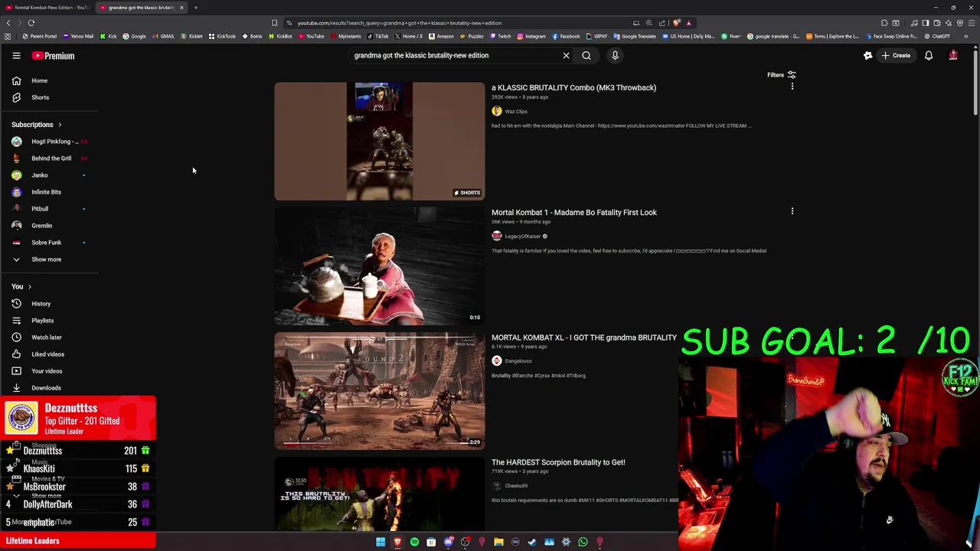Play Mortal Kombat XL grandma brutality thumbnail
This screenshot has width=980, height=551.
pos(380,391)
